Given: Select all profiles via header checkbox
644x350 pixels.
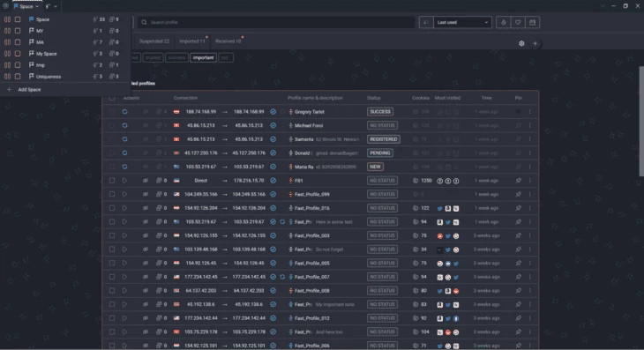Looking at the screenshot, I should point(112,98).
